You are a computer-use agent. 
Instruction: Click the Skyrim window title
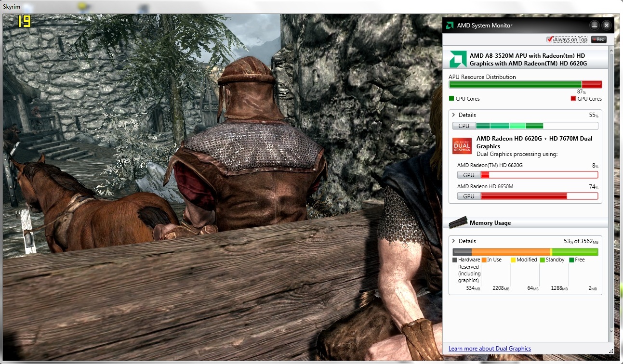pyautogui.click(x=12, y=7)
